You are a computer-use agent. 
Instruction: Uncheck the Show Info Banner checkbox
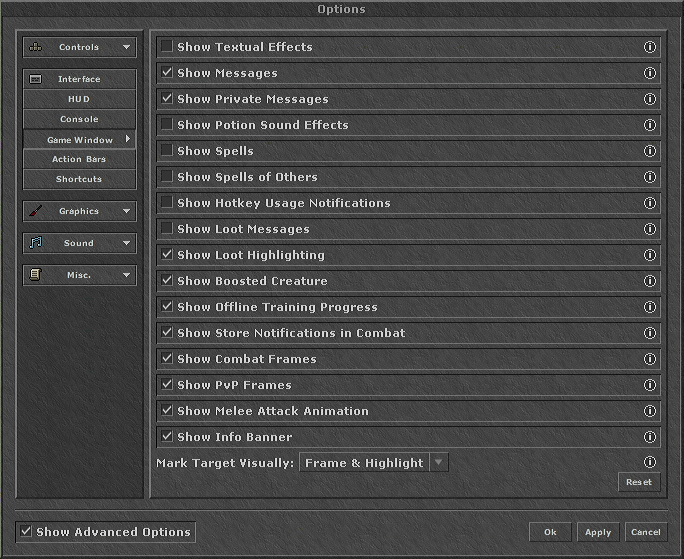pos(167,436)
